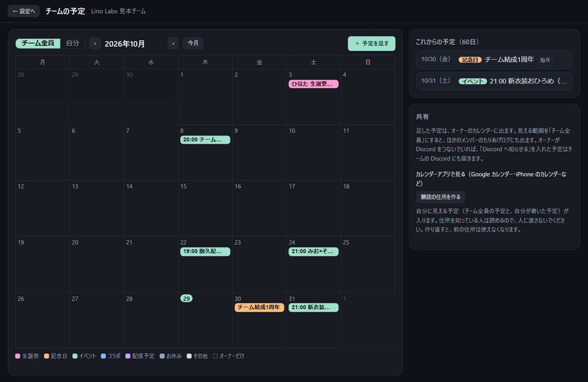Select the day cell numbered 18
The image size is (588, 382).
pyautogui.click(x=368, y=208)
